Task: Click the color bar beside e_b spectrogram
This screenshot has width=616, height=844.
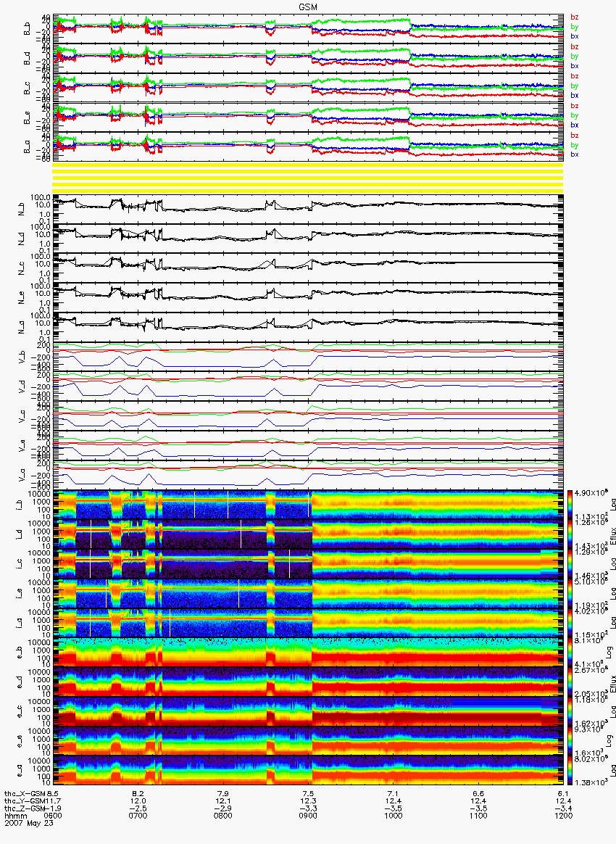Action: (570, 653)
